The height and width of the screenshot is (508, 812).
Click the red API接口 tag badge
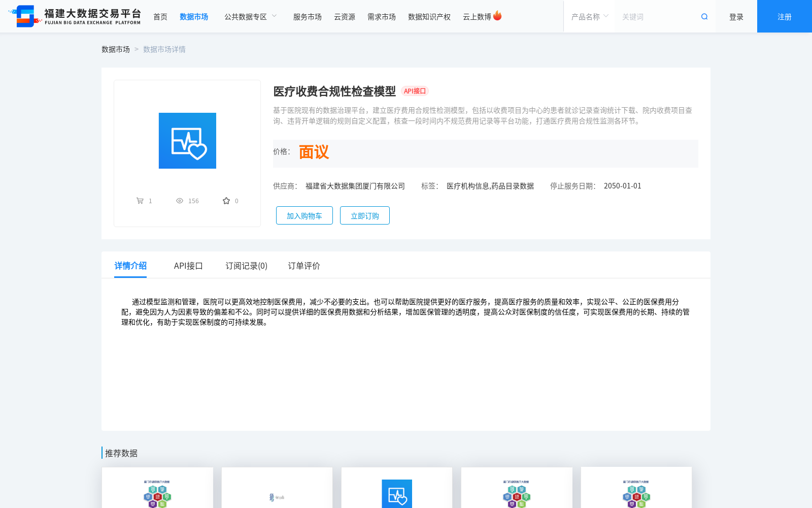click(415, 91)
